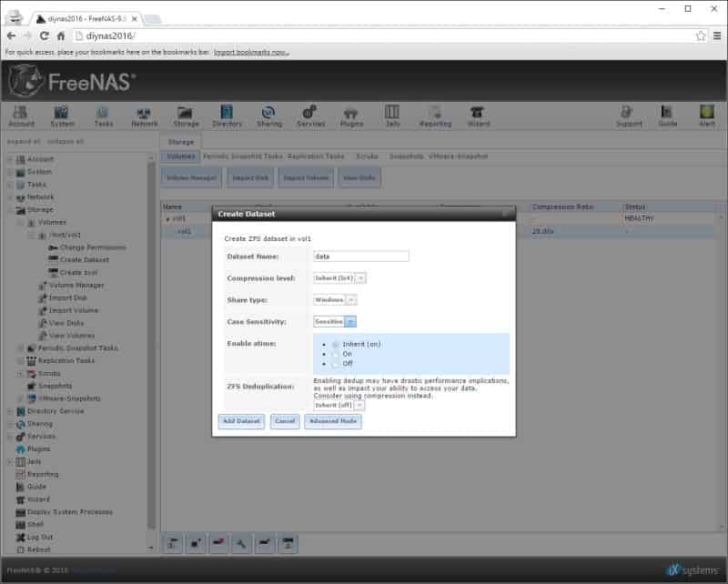Select Change Permissions in sidebar tree
The height and width of the screenshot is (584, 728).
tap(93, 248)
